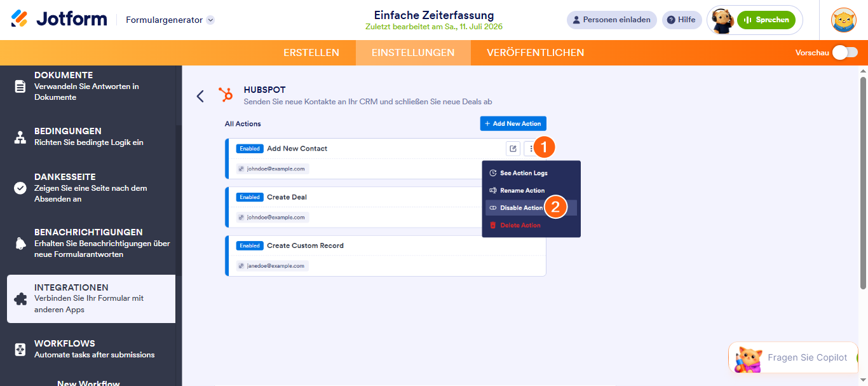Click the WORKFLOWS icon
Viewport: 868px width, 386px height.
pyautogui.click(x=20, y=349)
